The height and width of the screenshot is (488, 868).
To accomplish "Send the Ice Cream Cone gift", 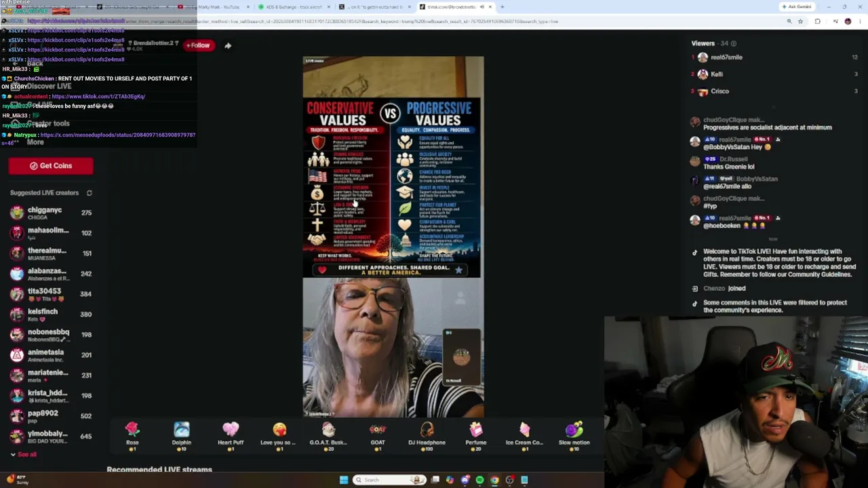I will point(524,435).
